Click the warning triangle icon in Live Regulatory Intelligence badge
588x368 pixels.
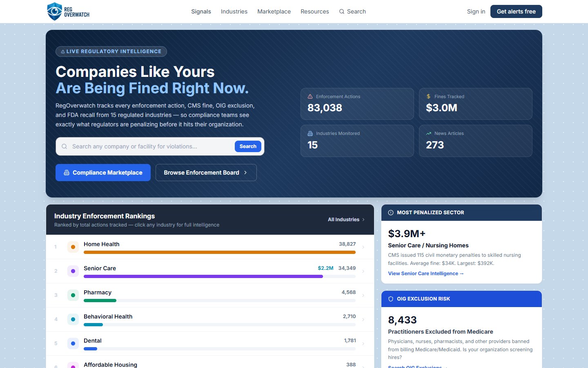coord(63,52)
